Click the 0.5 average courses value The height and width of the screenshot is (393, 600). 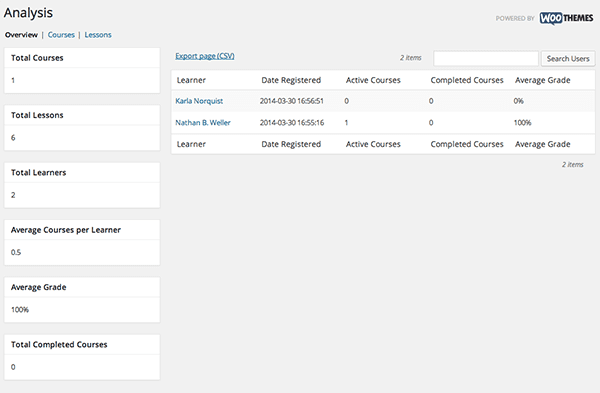click(x=16, y=253)
